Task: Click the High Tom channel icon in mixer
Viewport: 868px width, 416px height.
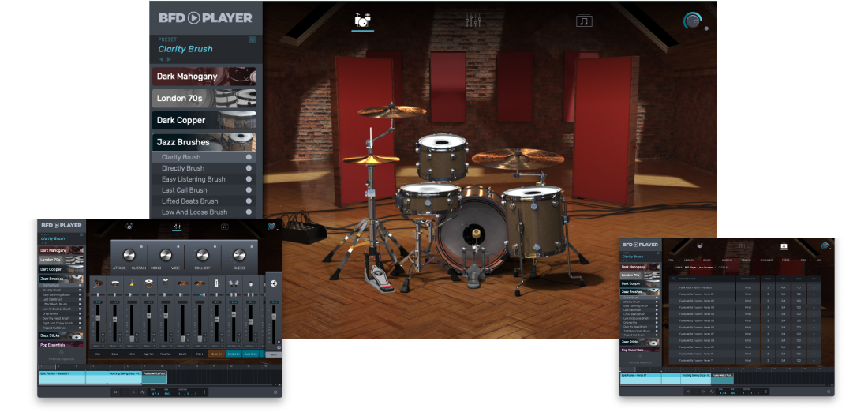Action: (x=149, y=283)
